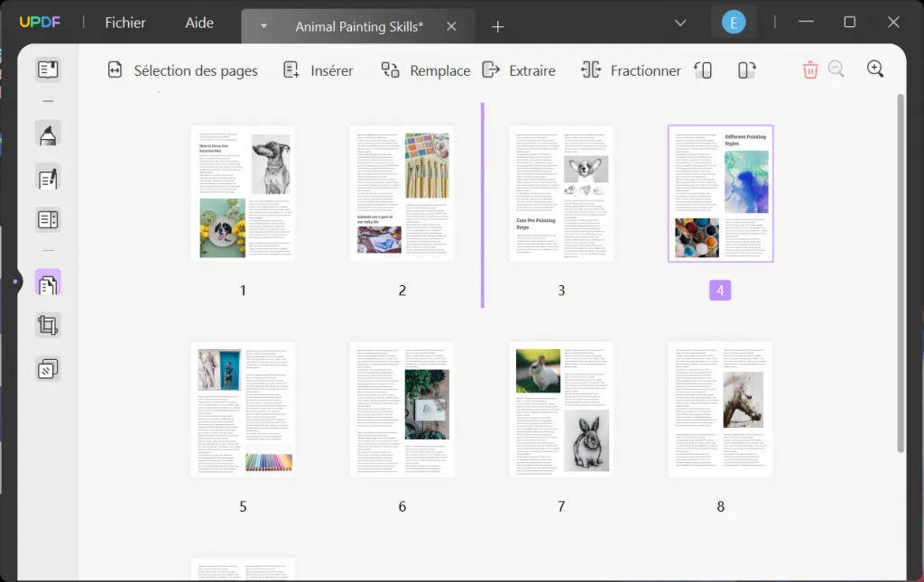This screenshot has height=582, width=924.
Task: Zoom in on the page thumbnails
Action: [x=873, y=69]
